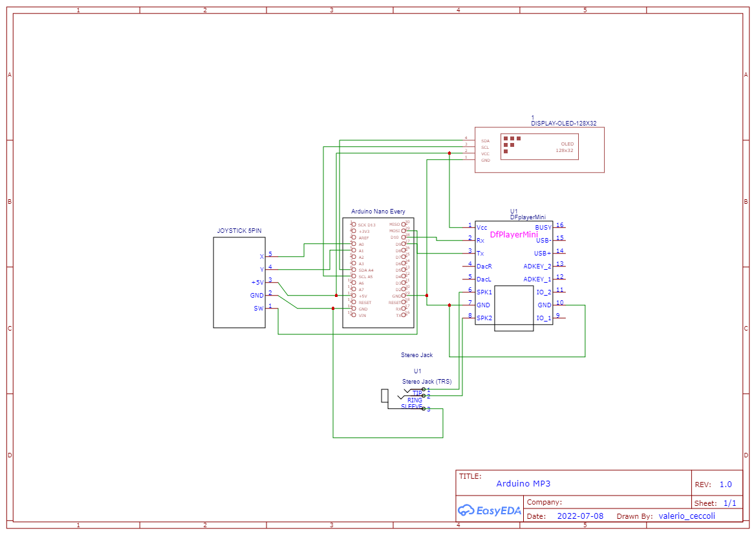Image resolution: width=756 pixels, height=535 pixels.
Task: Select the sheet number '1/1'
Action: pos(730,503)
